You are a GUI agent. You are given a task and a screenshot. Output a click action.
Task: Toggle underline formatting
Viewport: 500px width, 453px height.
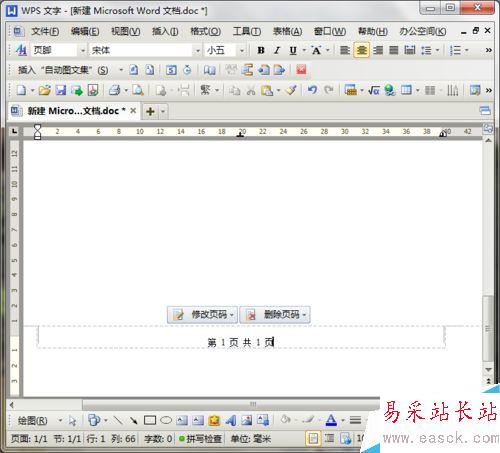click(x=293, y=50)
